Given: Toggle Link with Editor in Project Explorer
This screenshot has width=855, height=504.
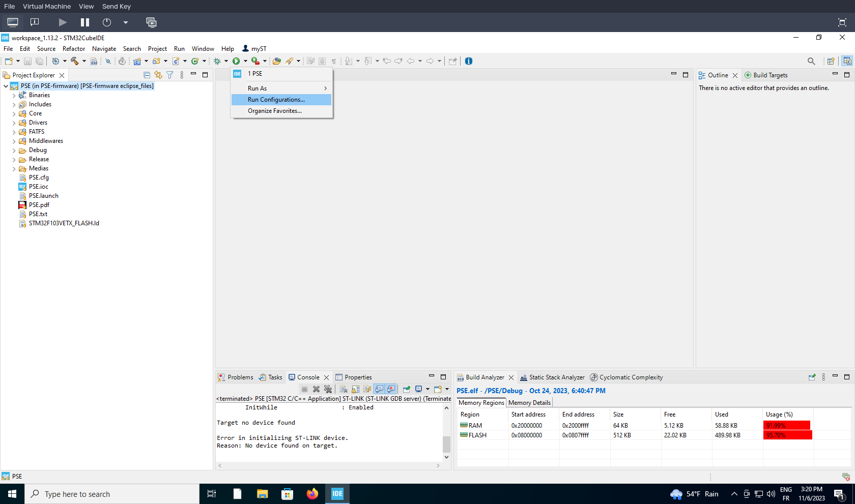Looking at the screenshot, I should (158, 75).
